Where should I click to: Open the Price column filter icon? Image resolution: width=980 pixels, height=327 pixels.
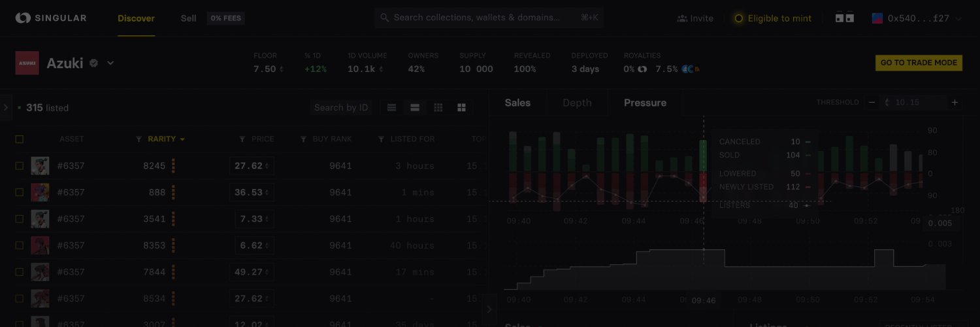242,139
